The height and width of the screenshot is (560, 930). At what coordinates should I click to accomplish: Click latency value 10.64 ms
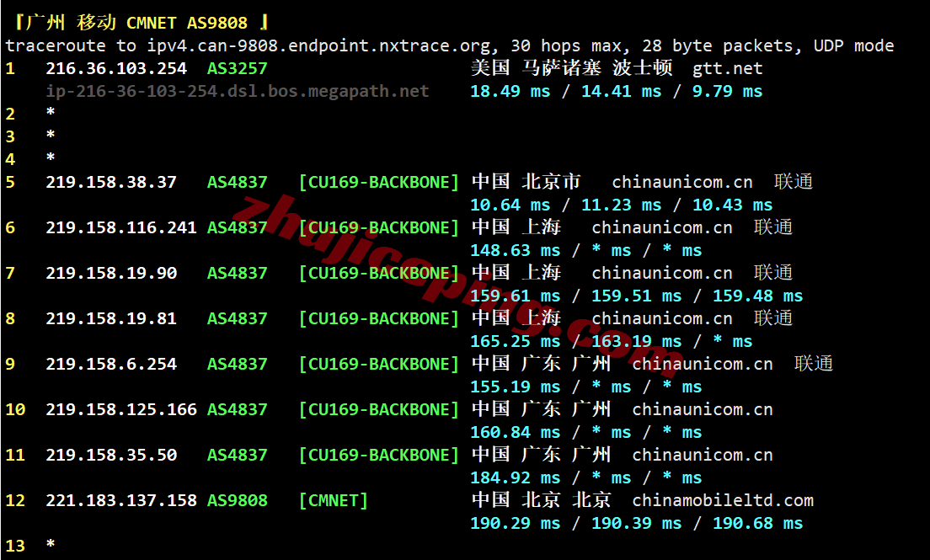coord(510,205)
